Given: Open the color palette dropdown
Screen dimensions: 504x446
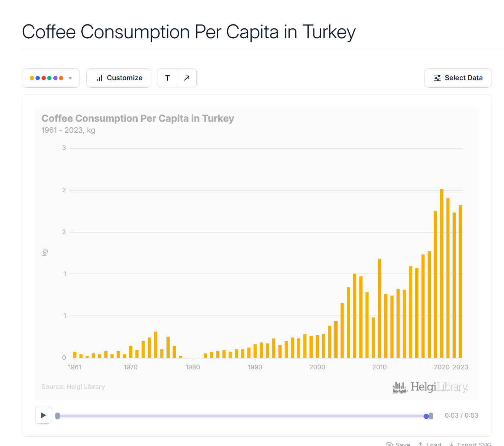Looking at the screenshot, I should (x=51, y=78).
